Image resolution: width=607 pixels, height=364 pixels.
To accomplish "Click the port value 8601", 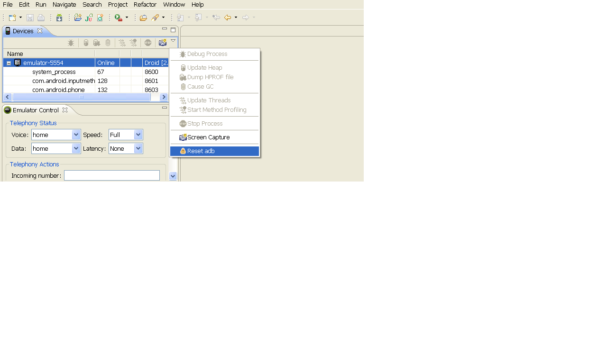I will coord(151,81).
